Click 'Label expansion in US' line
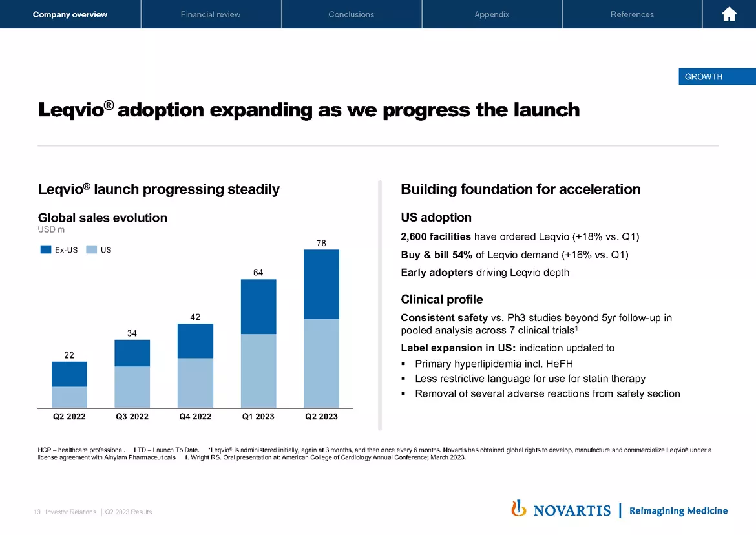The height and width of the screenshot is (535, 756). 508,348
